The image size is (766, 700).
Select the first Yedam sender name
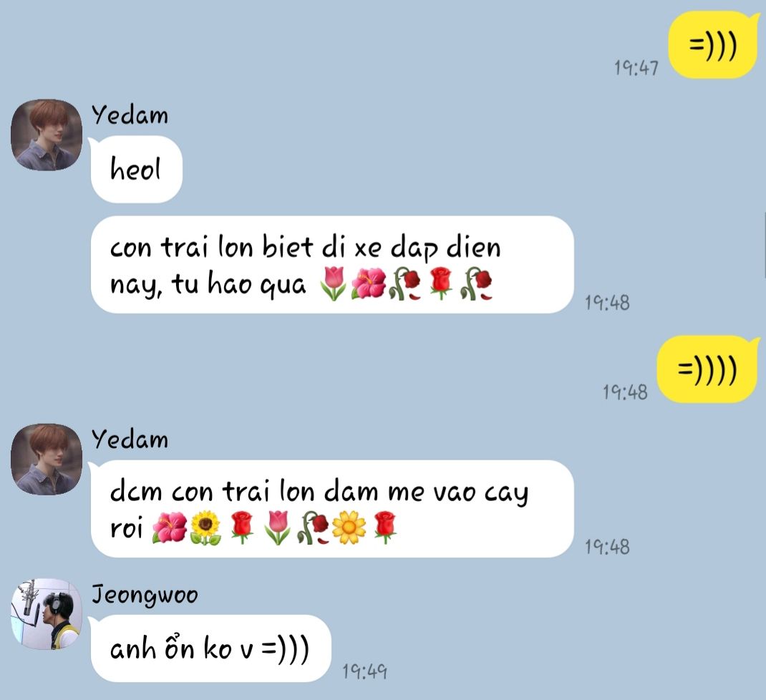click(130, 116)
